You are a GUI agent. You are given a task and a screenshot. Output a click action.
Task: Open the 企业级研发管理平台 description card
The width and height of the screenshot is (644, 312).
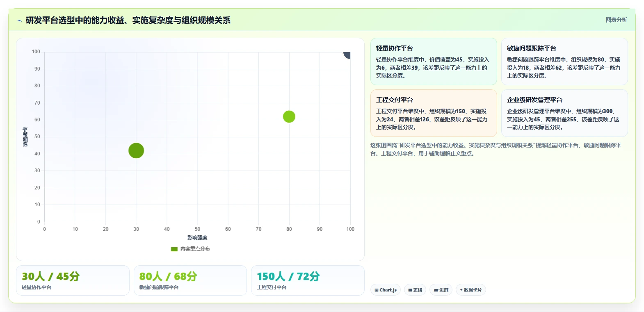(x=564, y=113)
